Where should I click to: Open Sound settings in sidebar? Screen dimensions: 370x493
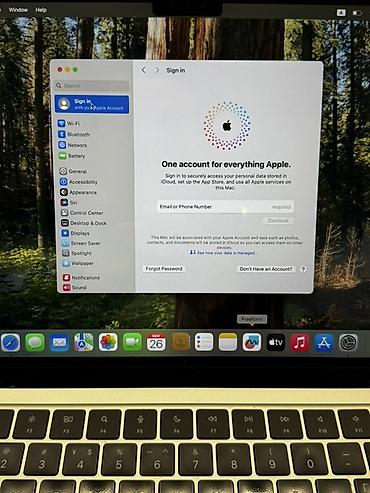tap(75, 287)
